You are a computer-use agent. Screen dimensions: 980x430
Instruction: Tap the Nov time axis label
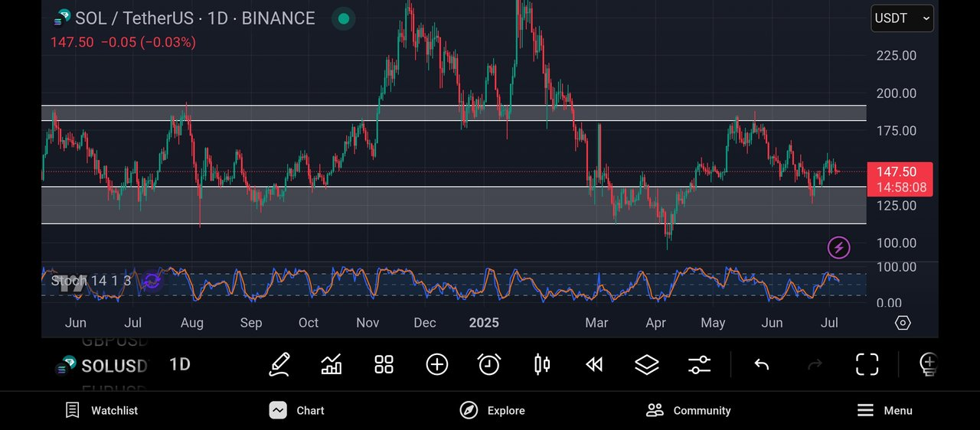367,323
